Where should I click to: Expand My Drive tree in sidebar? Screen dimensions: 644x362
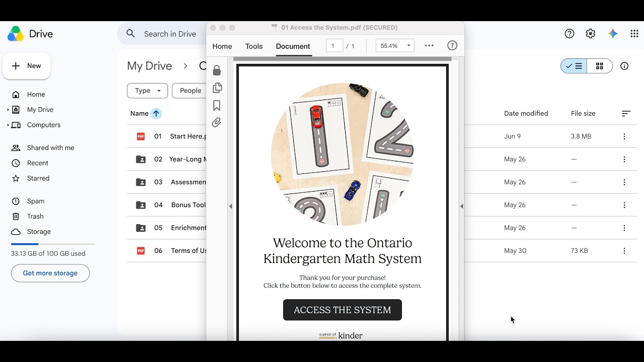tap(8, 110)
